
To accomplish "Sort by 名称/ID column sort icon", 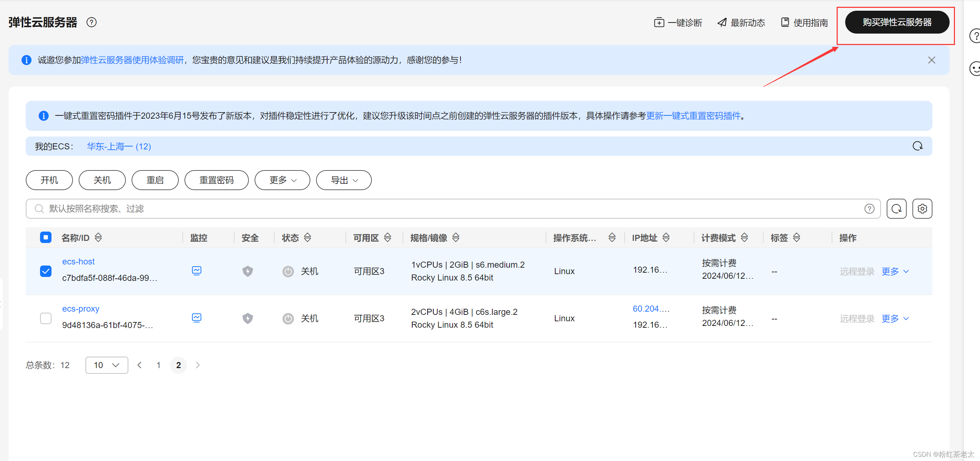I will 99,238.
